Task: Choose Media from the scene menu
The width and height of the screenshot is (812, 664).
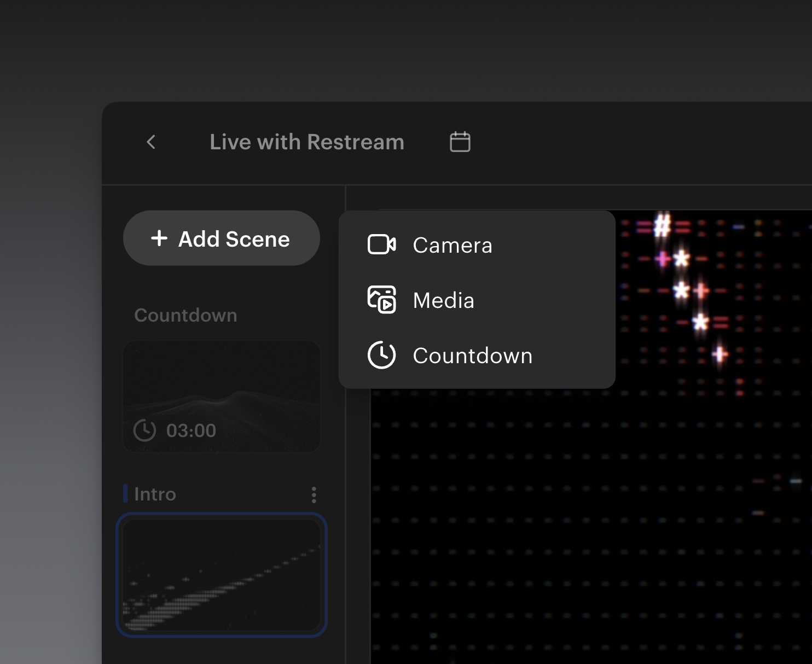Action: 477,300
